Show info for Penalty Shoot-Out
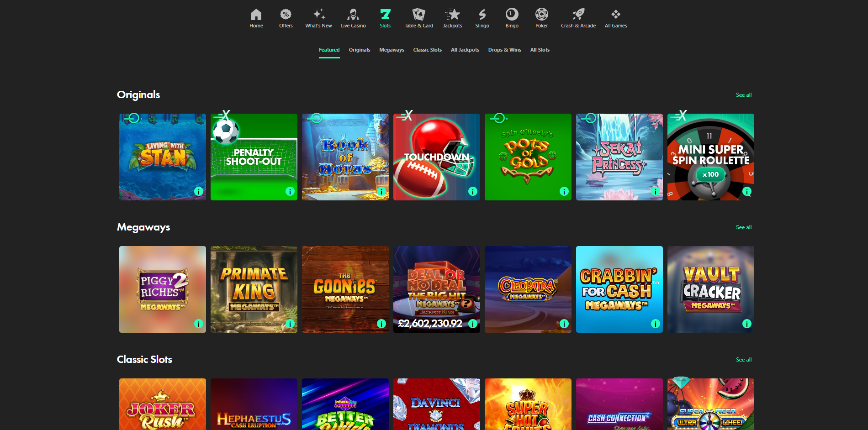868x430 pixels. (290, 191)
